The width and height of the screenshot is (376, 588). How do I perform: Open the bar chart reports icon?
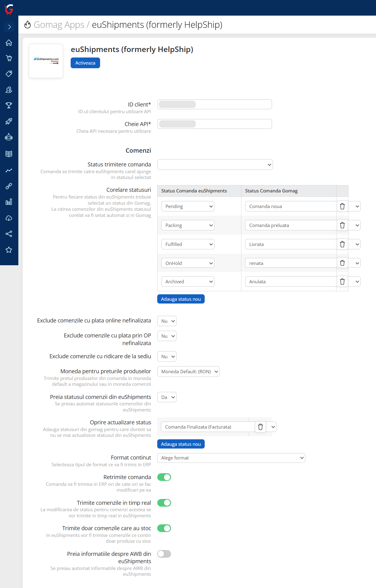click(9, 202)
